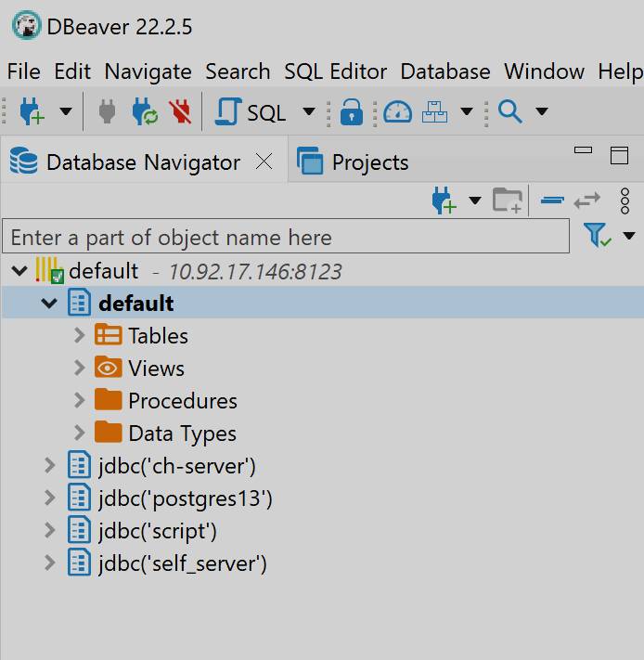Image resolution: width=644 pixels, height=660 pixels.
Task: Expand the Views folder
Action: coord(80,368)
